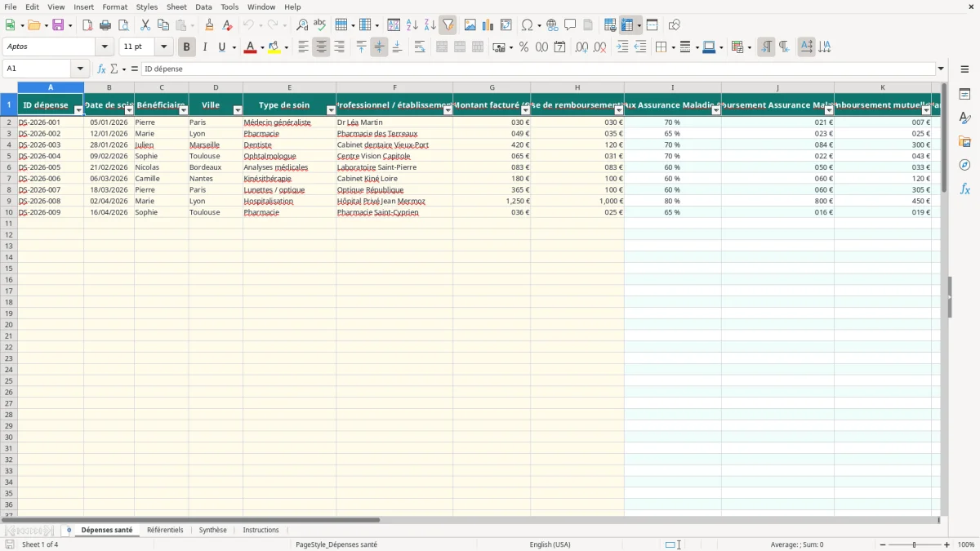
Task: Toggle Center Horizontally alignment
Action: [x=321, y=47]
